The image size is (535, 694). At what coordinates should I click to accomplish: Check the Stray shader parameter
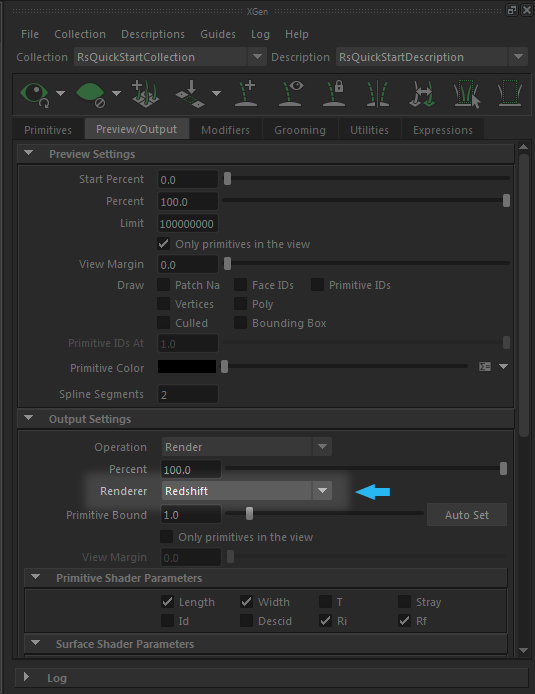(x=404, y=601)
